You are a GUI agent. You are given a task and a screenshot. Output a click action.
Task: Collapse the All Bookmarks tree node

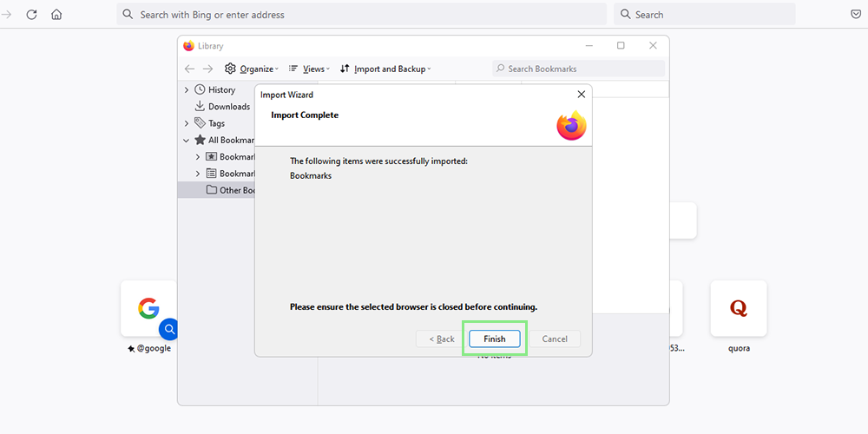186,140
